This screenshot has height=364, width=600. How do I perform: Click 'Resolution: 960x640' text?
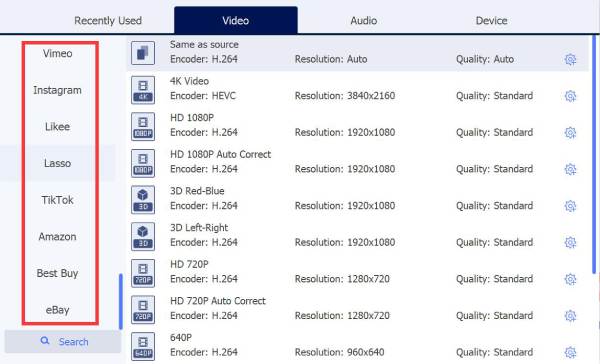339,352
